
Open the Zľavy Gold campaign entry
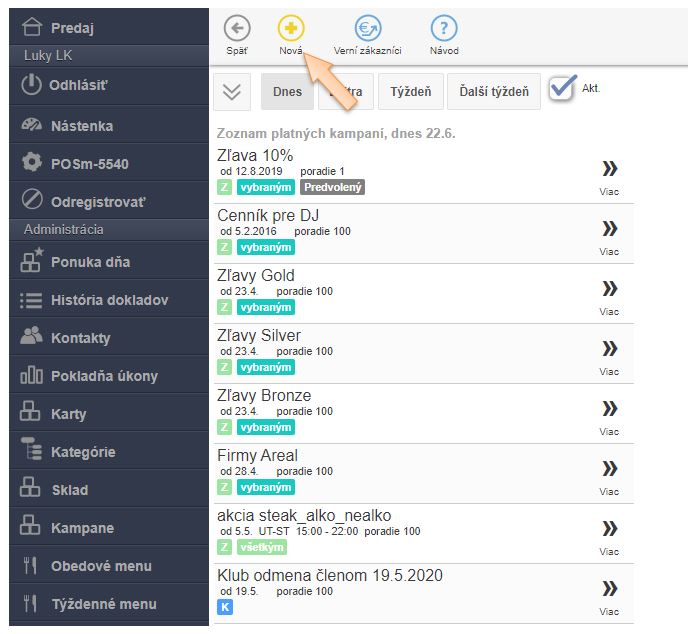coord(256,276)
